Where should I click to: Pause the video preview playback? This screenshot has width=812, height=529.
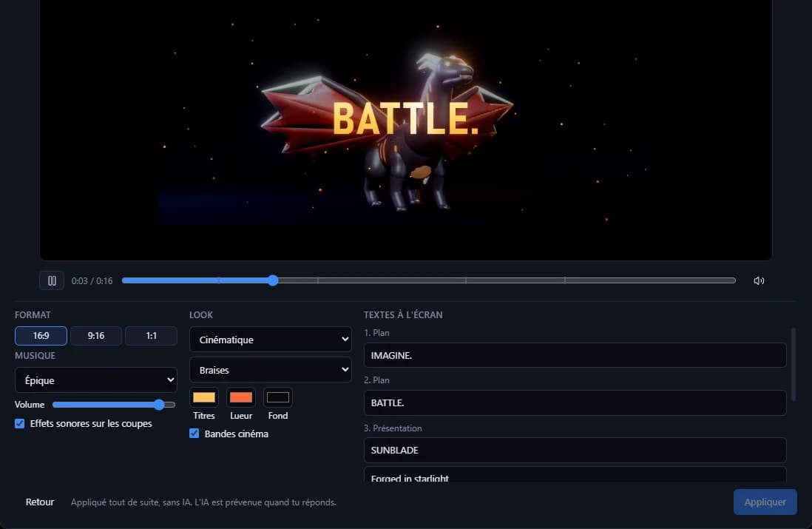click(52, 281)
